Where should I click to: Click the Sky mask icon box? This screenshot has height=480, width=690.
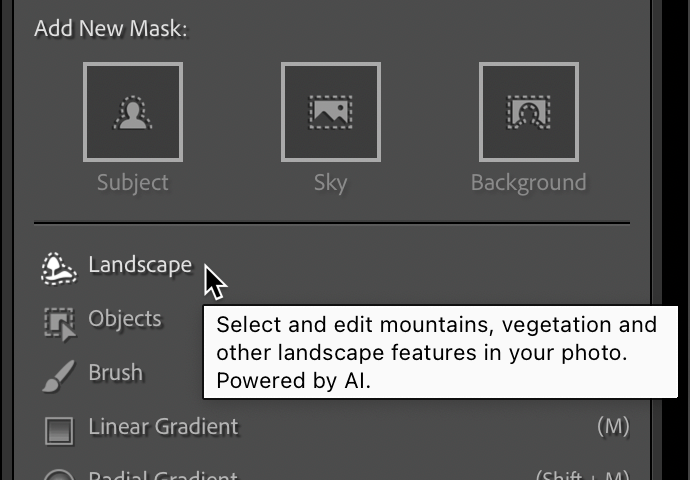(331, 112)
